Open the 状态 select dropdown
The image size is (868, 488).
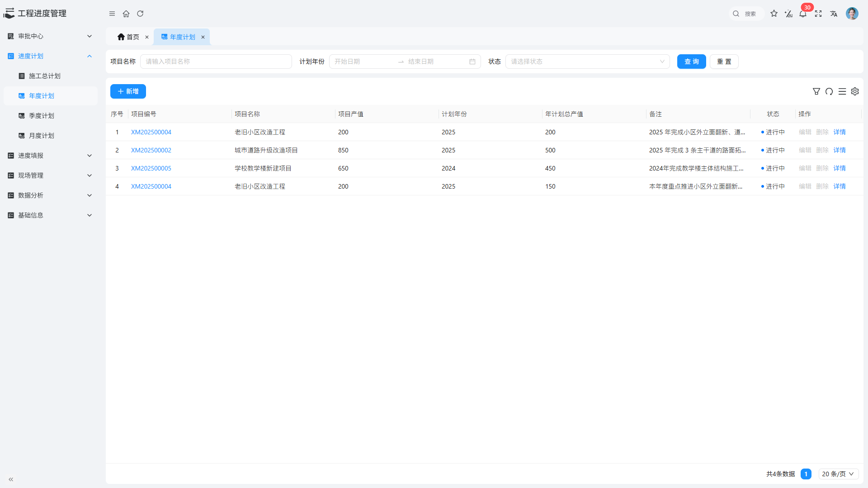coord(587,62)
